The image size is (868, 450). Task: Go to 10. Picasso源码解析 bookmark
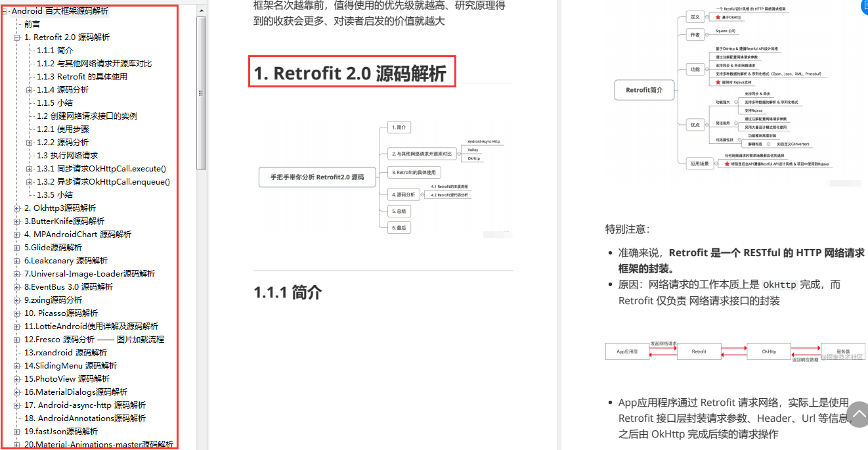(61, 313)
